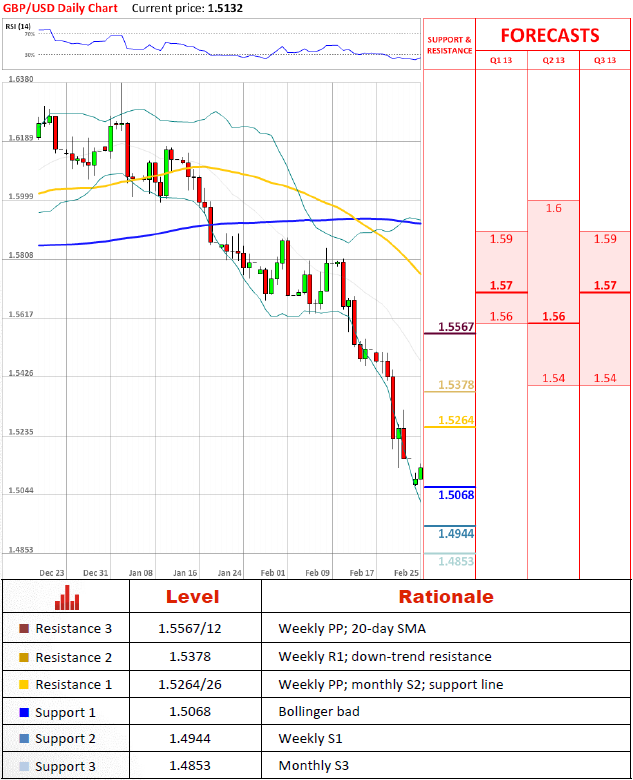Click the 1.54 value in Q3 13 column
The height and width of the screenshot is (780, 633).
coord(605,378)
